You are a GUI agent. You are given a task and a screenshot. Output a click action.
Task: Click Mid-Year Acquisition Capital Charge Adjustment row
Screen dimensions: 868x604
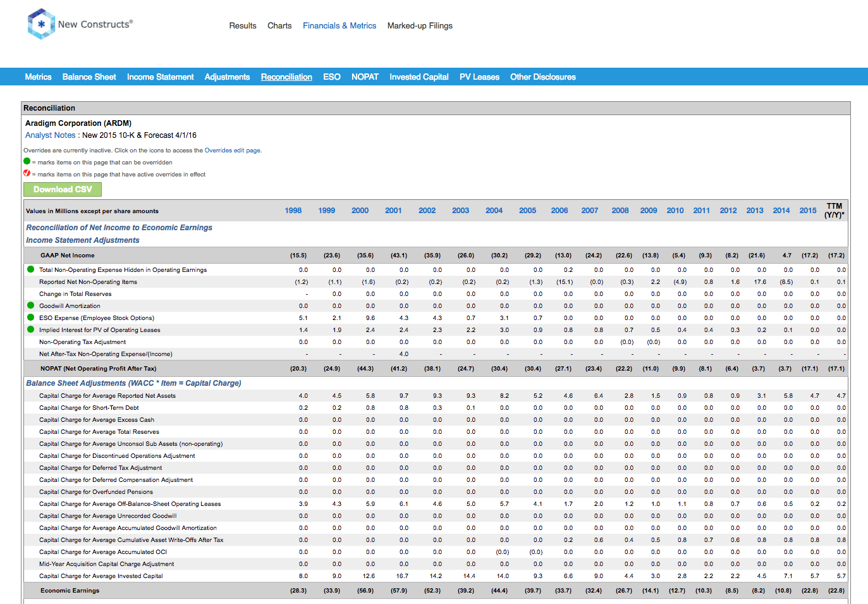[x=106, y=564]
